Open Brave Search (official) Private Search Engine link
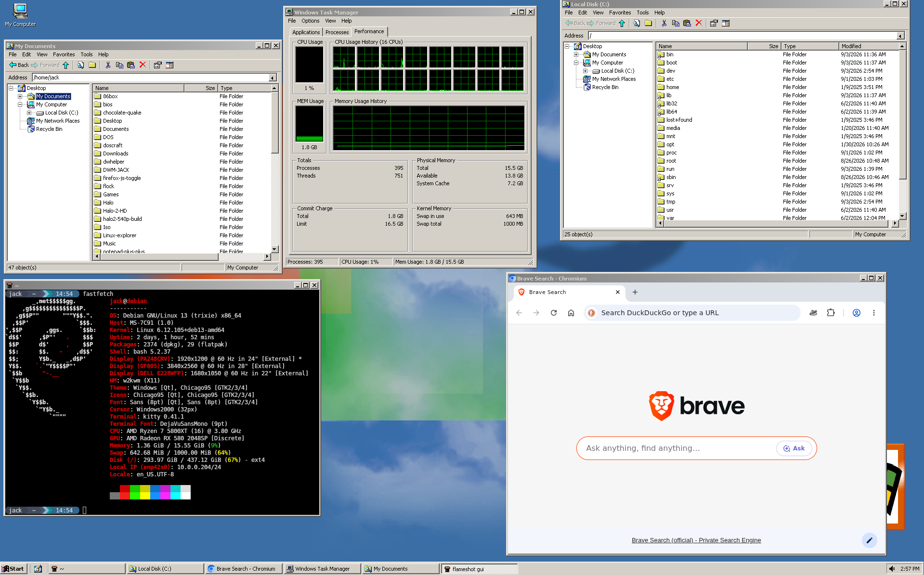Screen dimensions: 924x575 point(696,540)
